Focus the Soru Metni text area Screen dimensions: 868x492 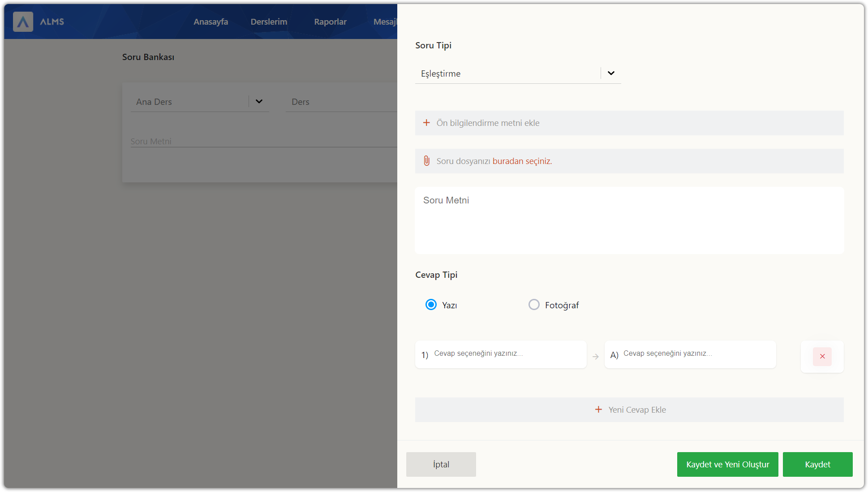629,220
